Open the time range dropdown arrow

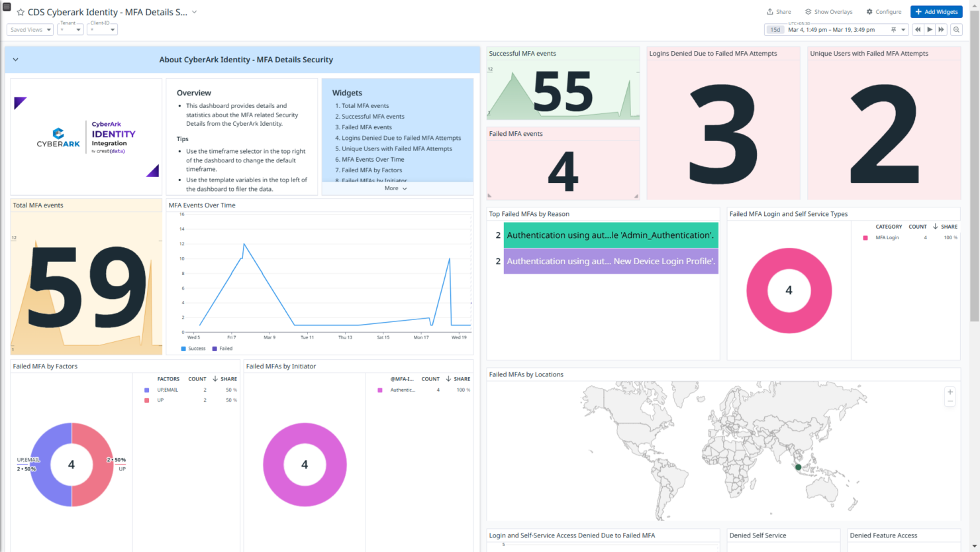[x=903, y=30]
